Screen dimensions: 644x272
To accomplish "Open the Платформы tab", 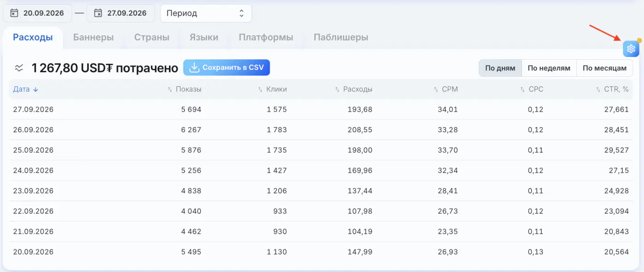I will pos(266,37).
